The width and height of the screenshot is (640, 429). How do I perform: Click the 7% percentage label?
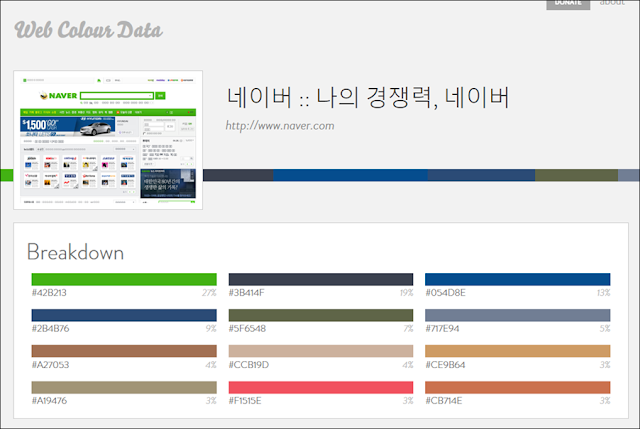click(x=408, y=329)
